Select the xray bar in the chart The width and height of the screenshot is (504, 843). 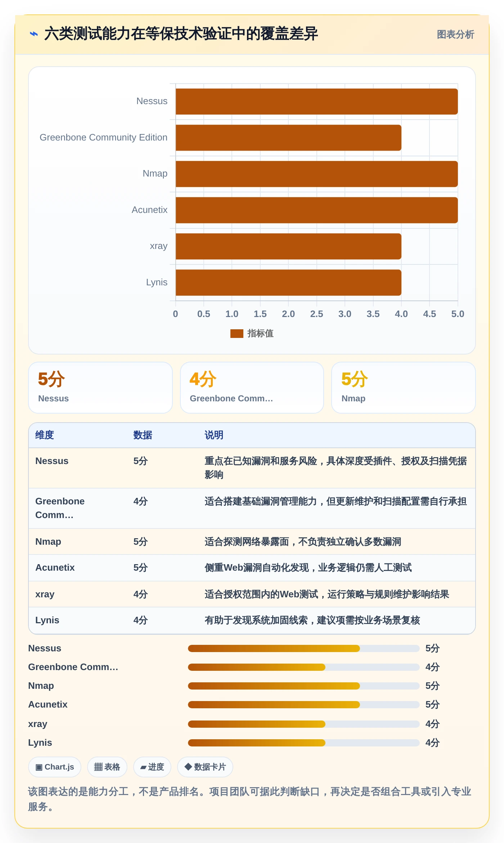(288, 246)
